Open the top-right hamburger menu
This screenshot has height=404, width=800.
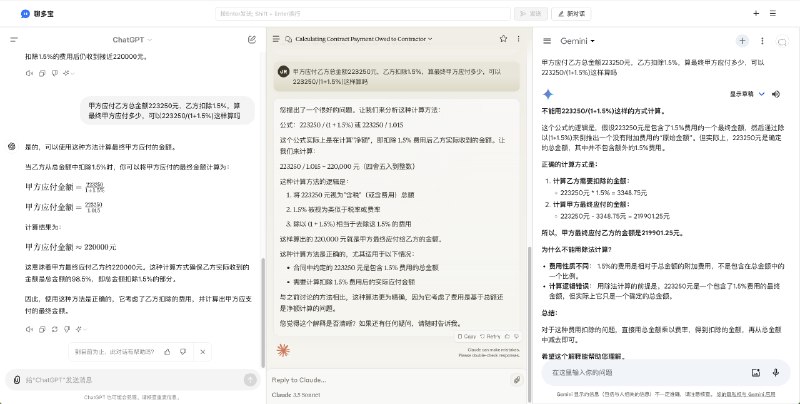coord(773,13)
